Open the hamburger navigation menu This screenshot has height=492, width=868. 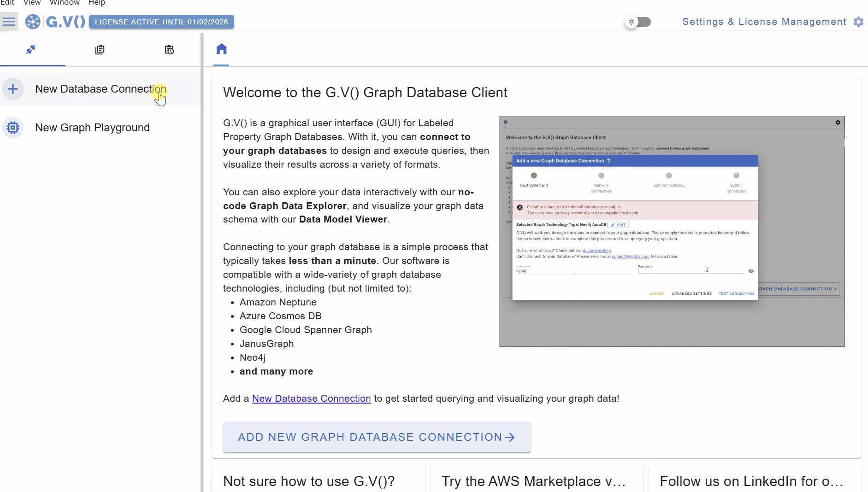tap(9, 22)
